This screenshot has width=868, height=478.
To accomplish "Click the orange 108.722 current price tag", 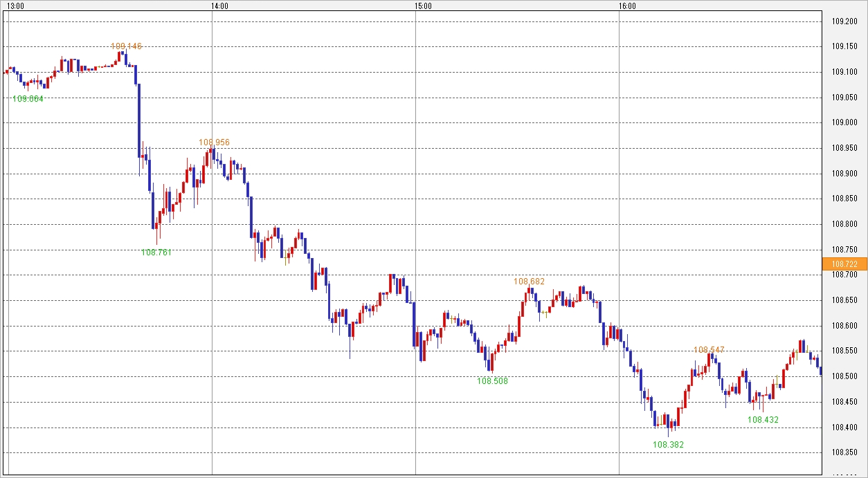I will point(844,264).
